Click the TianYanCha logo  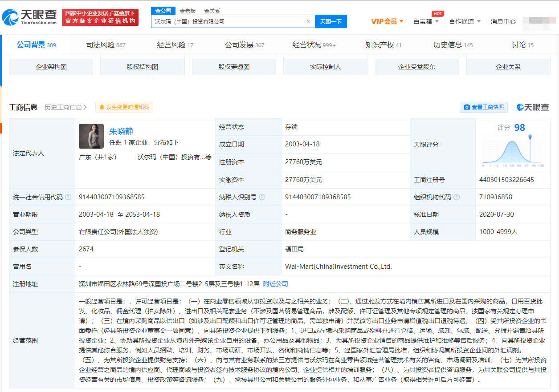[x=29, y=17]
